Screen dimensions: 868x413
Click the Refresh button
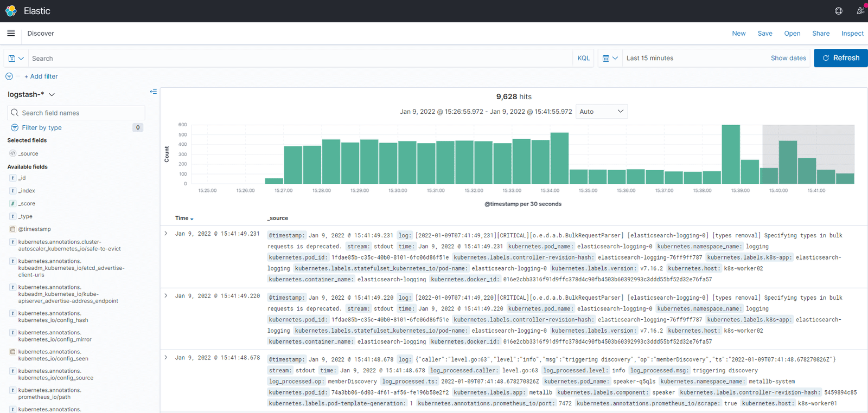(x=841, y=58)
